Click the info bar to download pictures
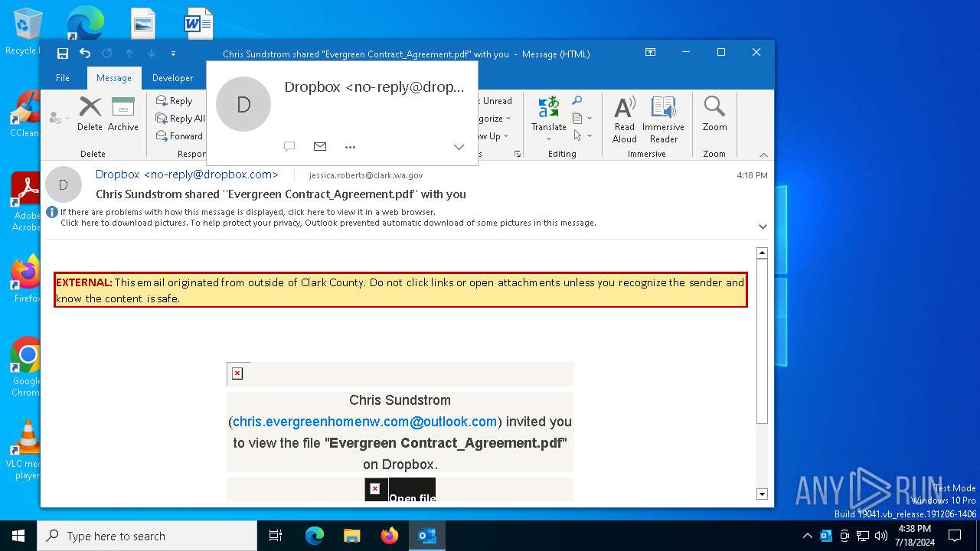980x551 pixels. 328,223
